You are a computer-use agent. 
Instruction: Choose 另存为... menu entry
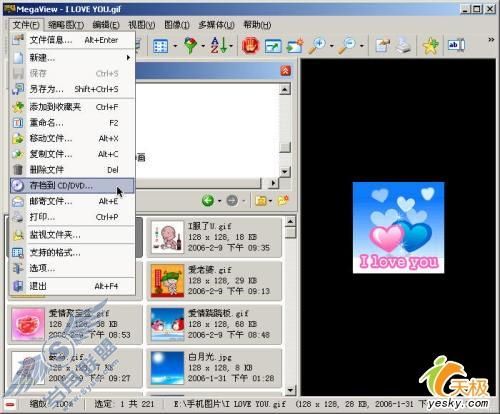pos(72,89)
